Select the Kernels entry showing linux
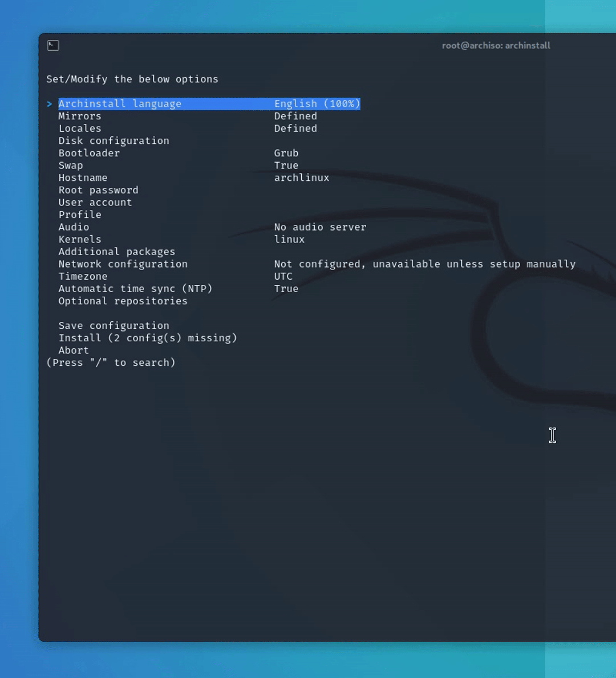Viewport: 616px width, 678px height. click(x=79, y=239)
